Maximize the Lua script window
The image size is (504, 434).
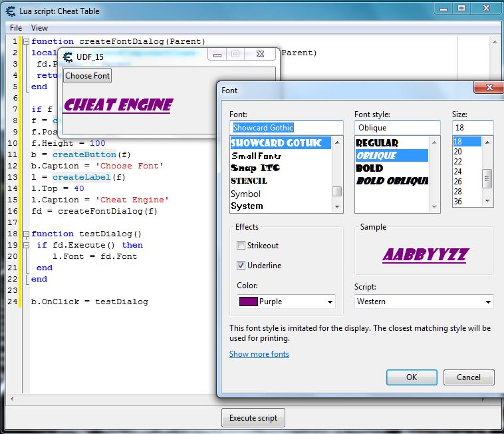[461, 9]
